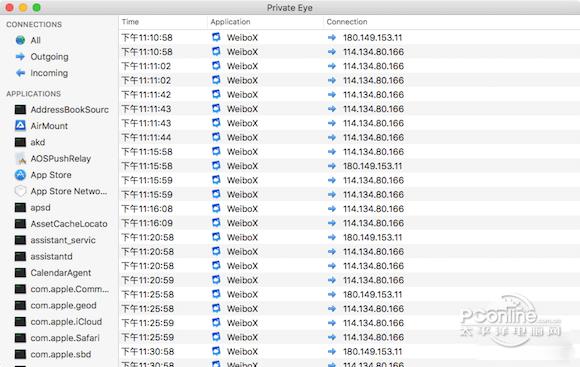Click the AirMount app icon
The height and width of the screenshot is (367, 580).
coord(20,126)
